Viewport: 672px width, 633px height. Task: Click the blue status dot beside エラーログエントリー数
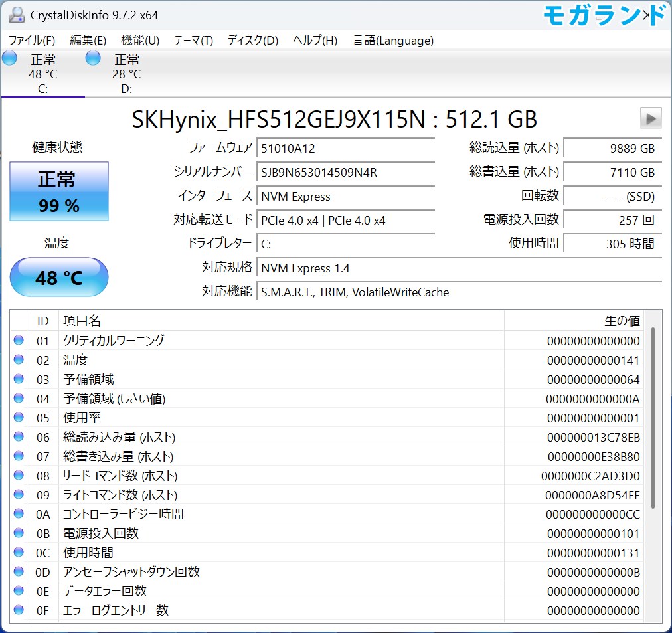(x=19, y=610)
